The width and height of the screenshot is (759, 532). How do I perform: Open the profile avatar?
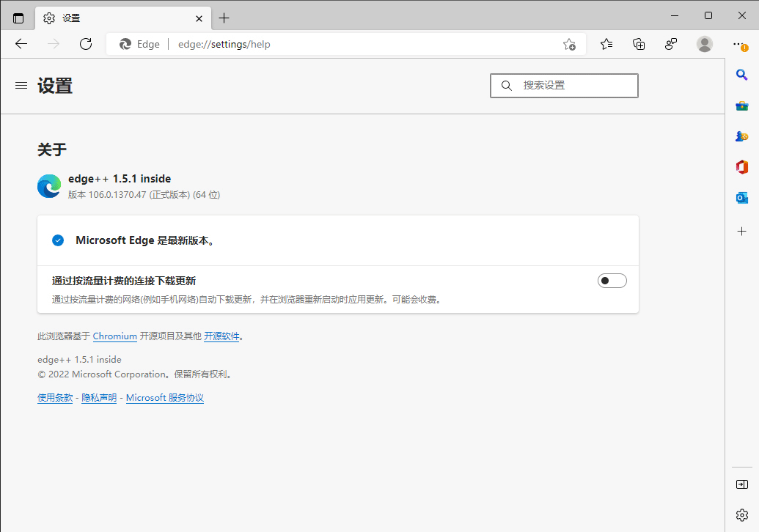pos(704,44)
